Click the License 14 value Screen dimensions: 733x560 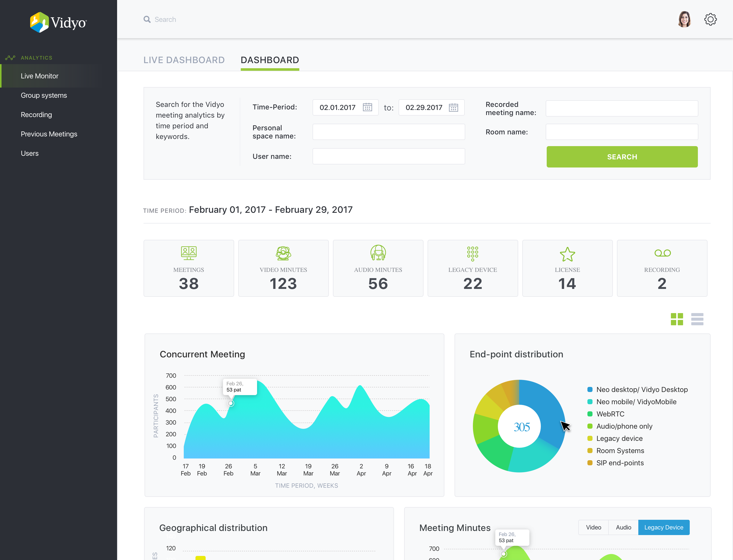click(x=567, y=284)
